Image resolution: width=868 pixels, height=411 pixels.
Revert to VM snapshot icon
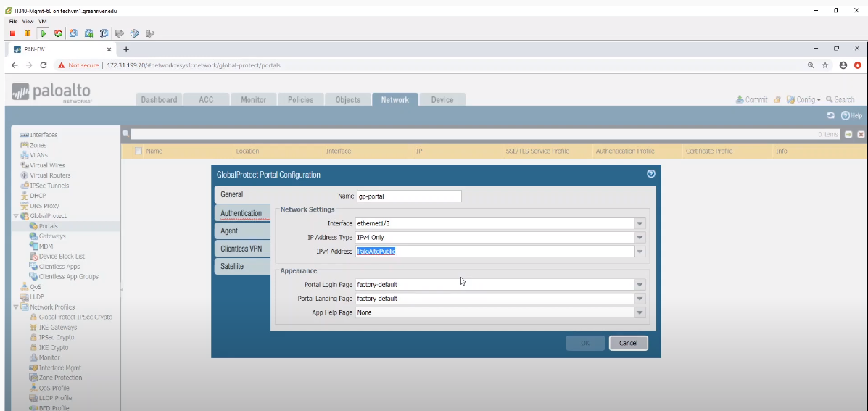click(x=88, y=34)
